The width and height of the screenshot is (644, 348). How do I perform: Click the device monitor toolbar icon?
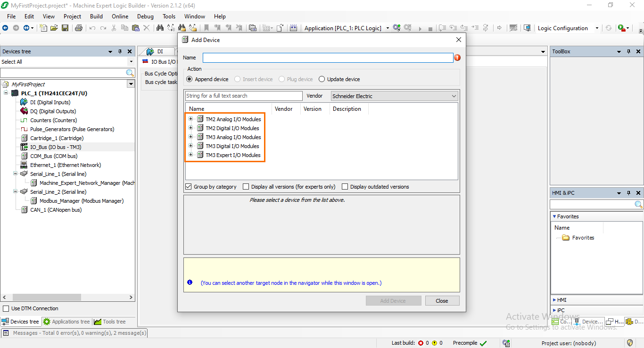(x=528, y=28)
